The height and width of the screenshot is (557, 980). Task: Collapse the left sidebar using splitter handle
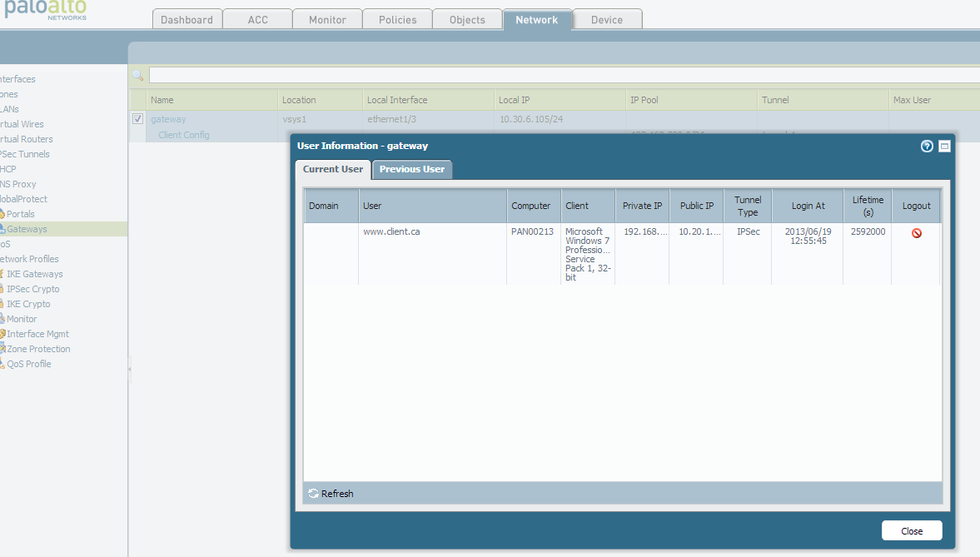[x=129, y=369]
